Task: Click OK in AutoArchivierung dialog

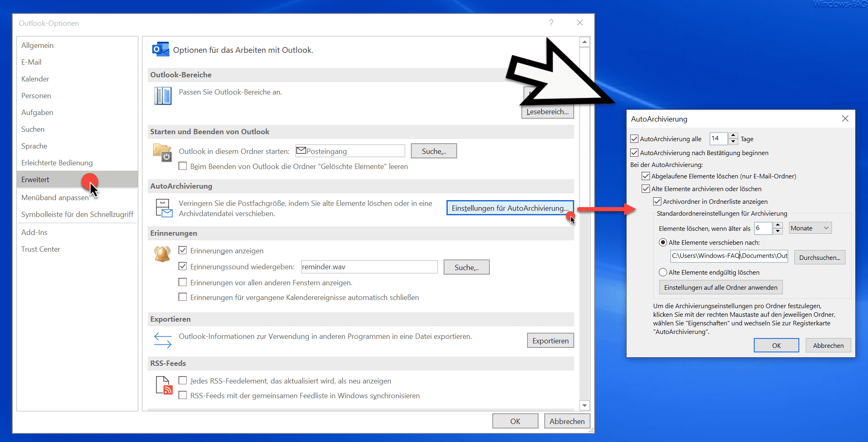Action: pyautogui.click(x=776, y=345)
